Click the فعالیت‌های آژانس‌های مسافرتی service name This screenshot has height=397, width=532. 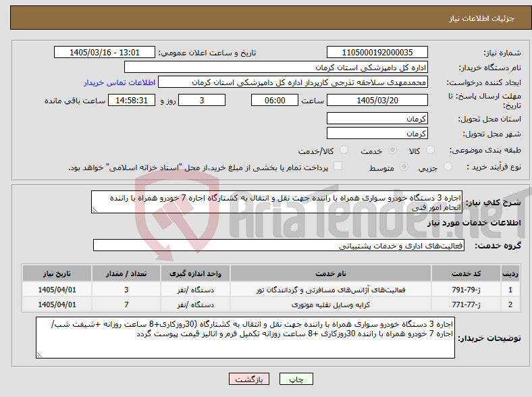[x=330, y=290]
